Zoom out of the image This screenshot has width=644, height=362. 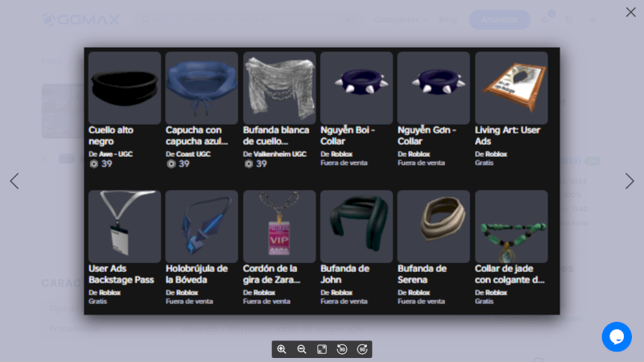tap(302, 349)
